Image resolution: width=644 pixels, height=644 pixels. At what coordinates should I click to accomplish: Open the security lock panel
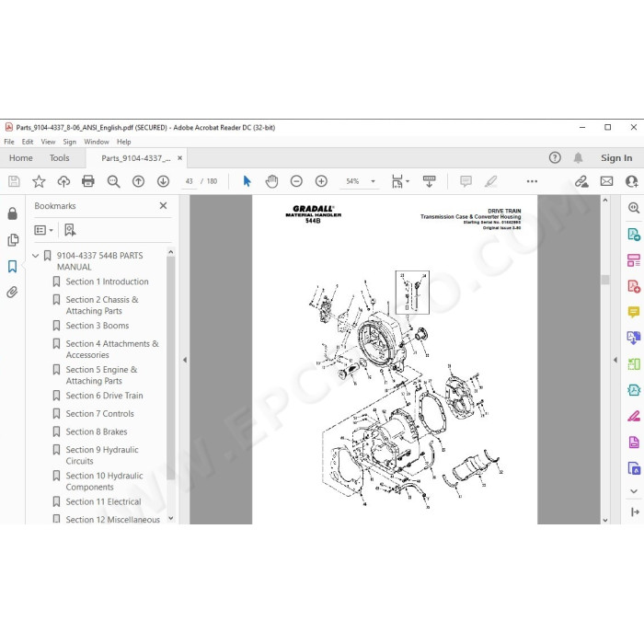(12, 213)
